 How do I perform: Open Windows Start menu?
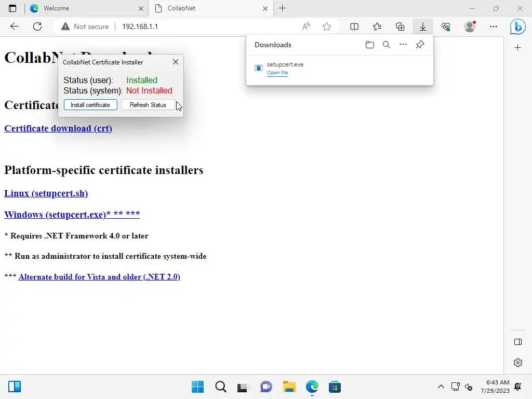pos(198,387)
